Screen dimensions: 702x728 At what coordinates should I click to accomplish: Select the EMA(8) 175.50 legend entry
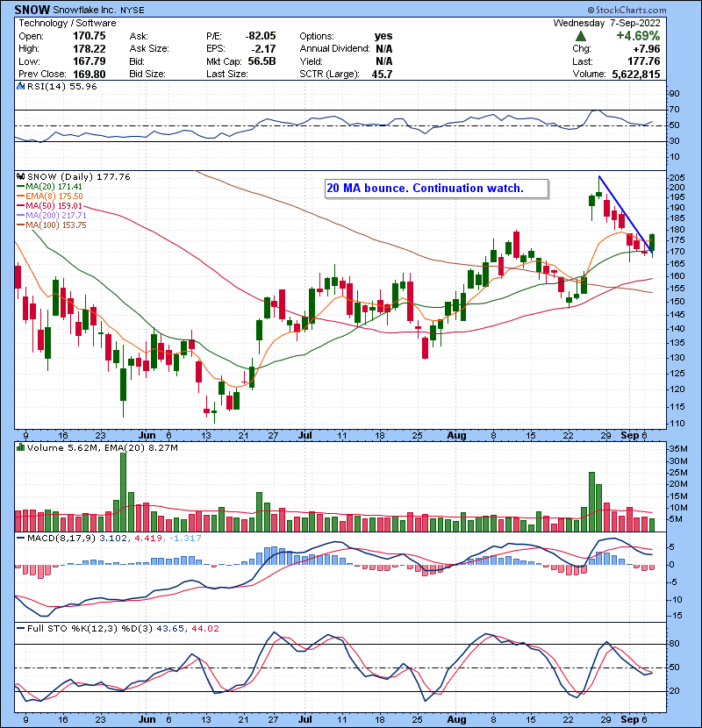coord(49,196)
